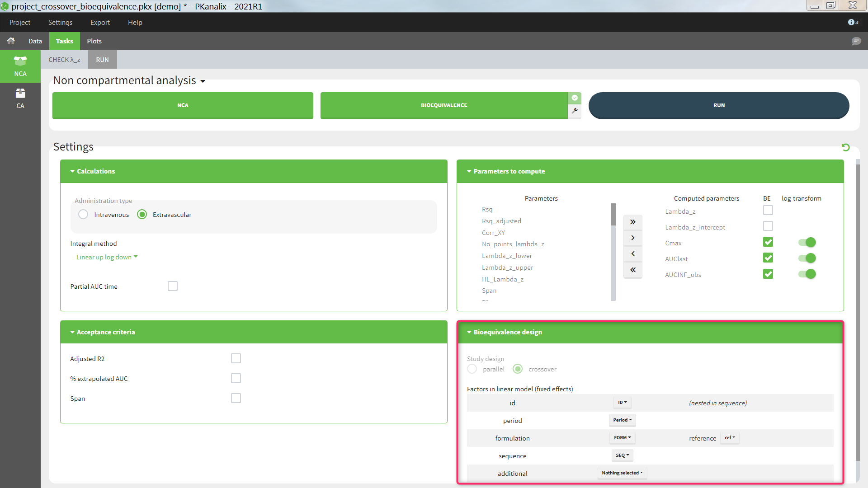Move all parameters right with double-arrow
868x488 pixels.
[x=632, y=222]
